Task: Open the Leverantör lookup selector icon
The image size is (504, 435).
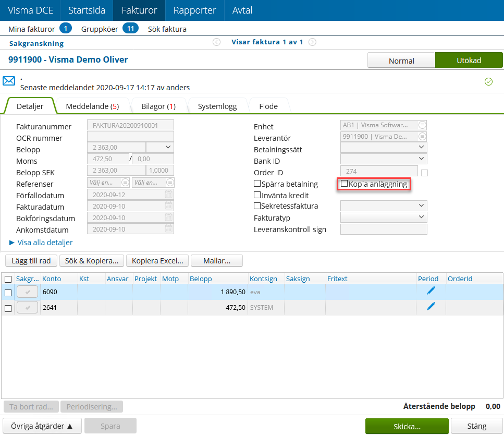Action: point(422,137)
